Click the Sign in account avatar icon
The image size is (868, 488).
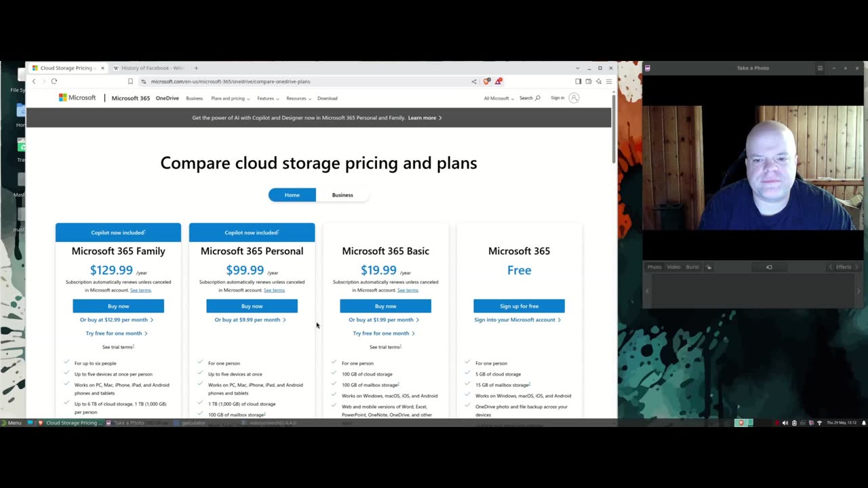click(574, 98)
